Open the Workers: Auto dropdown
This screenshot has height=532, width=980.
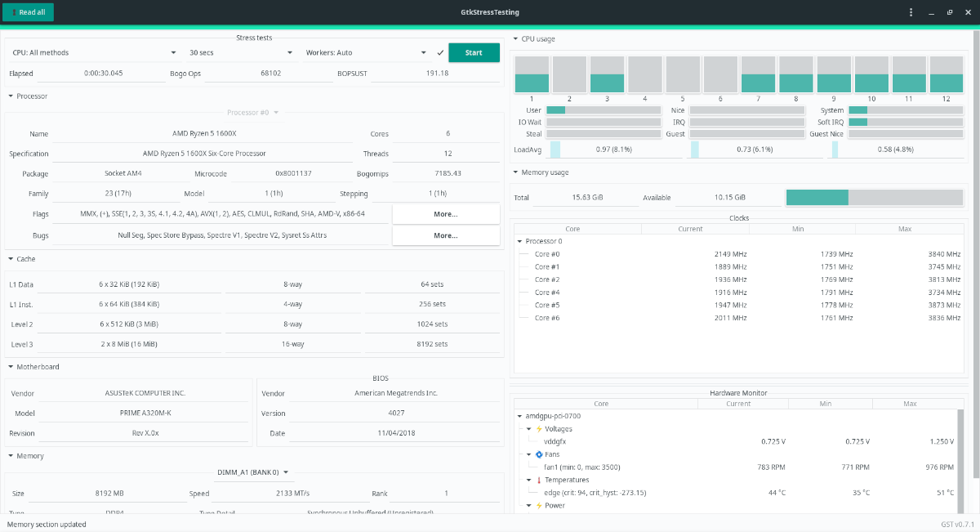pyautogui.click(x=366, y=52)
